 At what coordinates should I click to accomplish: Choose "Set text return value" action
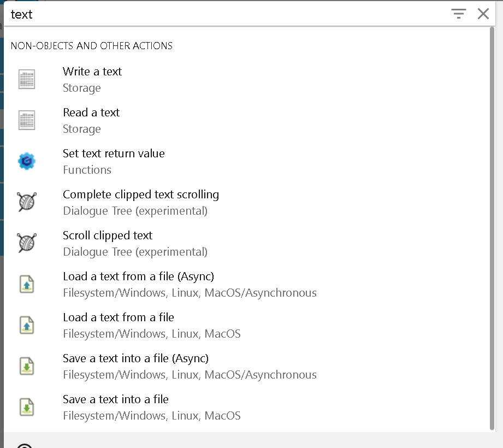click(247, 161)
